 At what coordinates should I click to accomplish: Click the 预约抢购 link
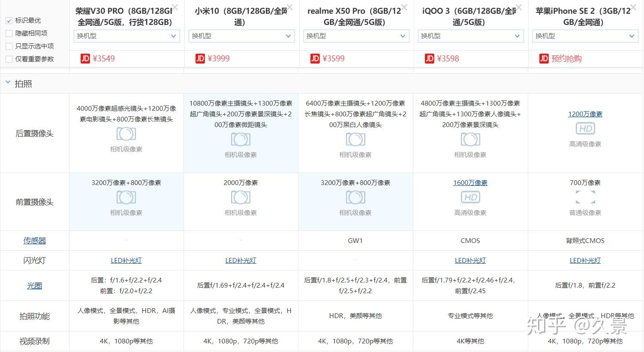pyautogui.click(x=566, y=58)
